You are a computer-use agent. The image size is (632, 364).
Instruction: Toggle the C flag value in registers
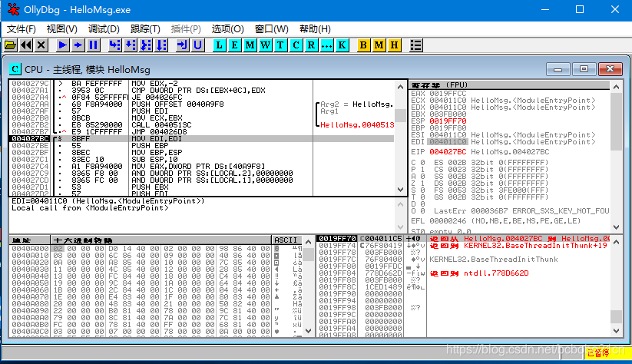[x=422, y=163]
